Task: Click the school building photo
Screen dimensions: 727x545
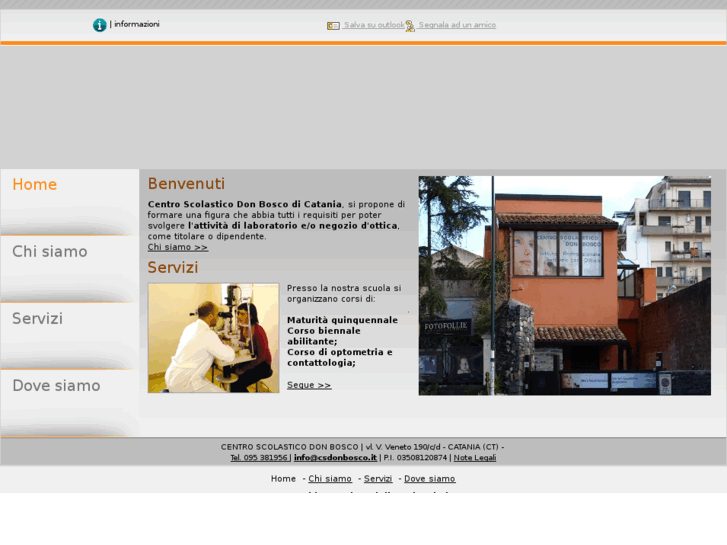Action: point(564,285)
